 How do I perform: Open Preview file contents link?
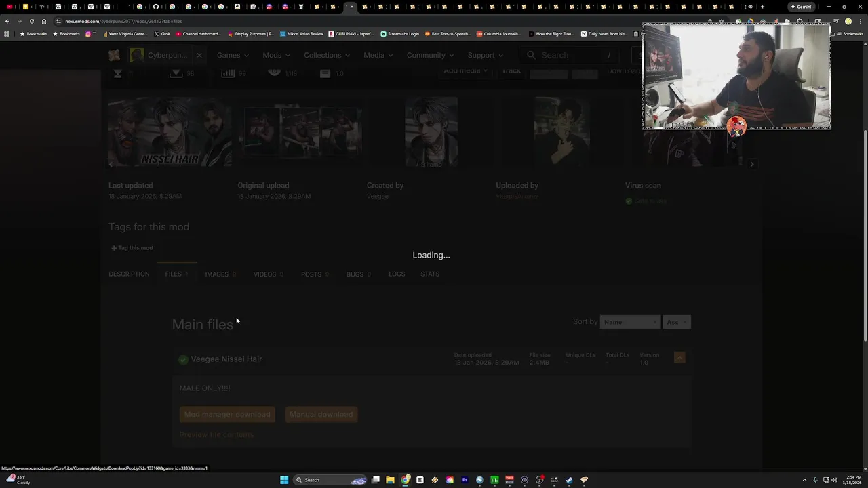coord(216,434)
